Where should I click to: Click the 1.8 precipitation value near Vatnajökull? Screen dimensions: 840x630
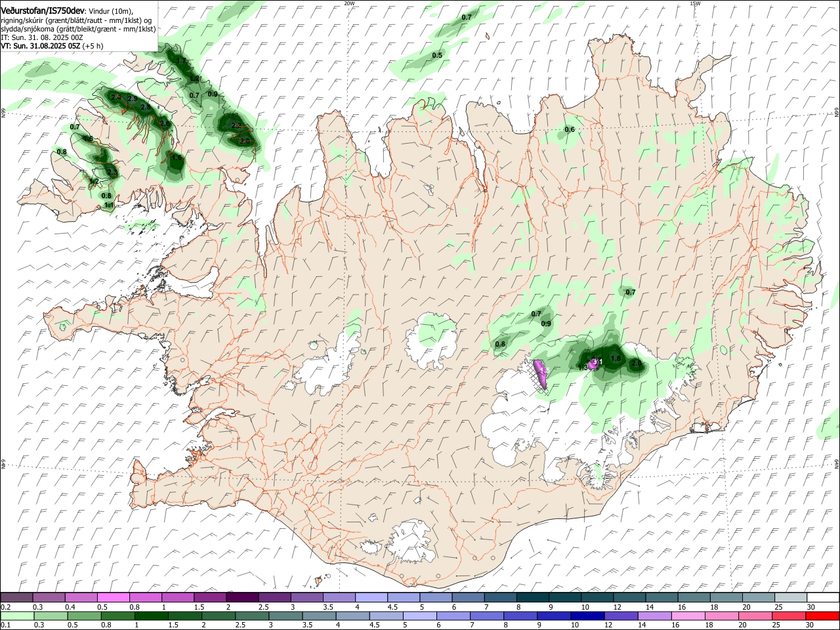616,358
